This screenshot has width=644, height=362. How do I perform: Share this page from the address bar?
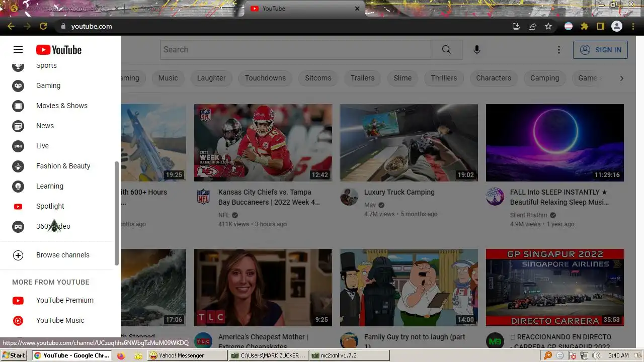532,26
